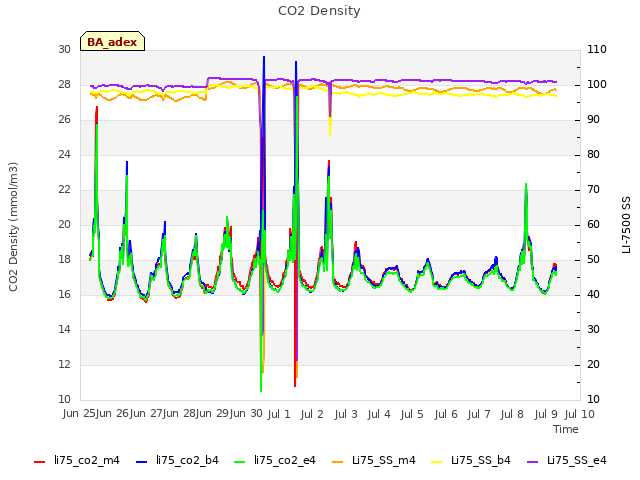Click the orange Li75_SS_m4 legend swatch
Screen dimensions: 640x480
338,462
